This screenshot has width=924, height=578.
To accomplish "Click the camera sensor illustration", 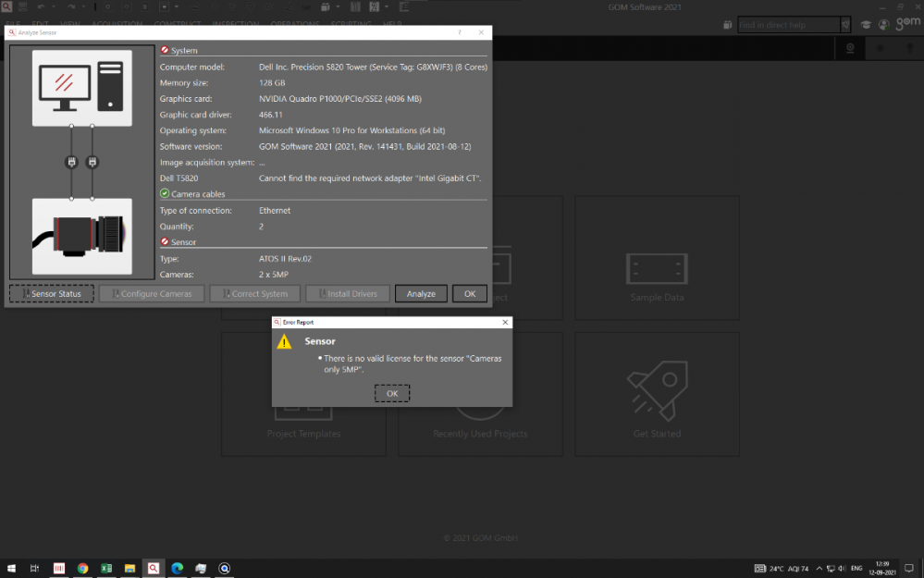I will coord(81,237).
